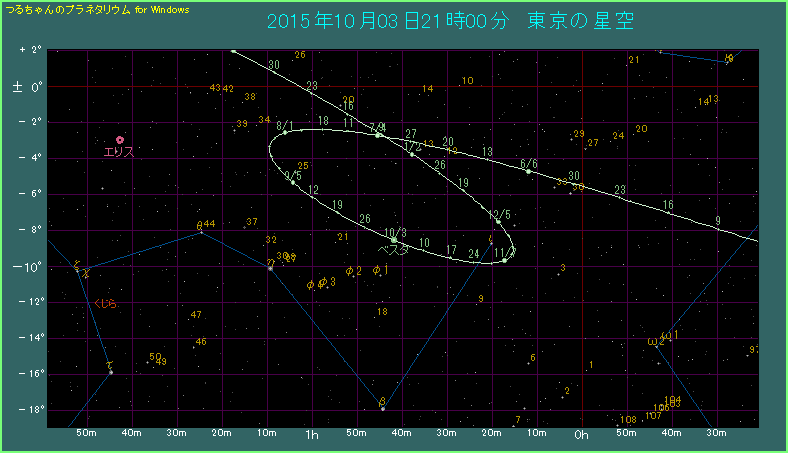Click the 0h right ascension axis label
Image resolution: width=788 pixels, height=453 pixels.
581,435
